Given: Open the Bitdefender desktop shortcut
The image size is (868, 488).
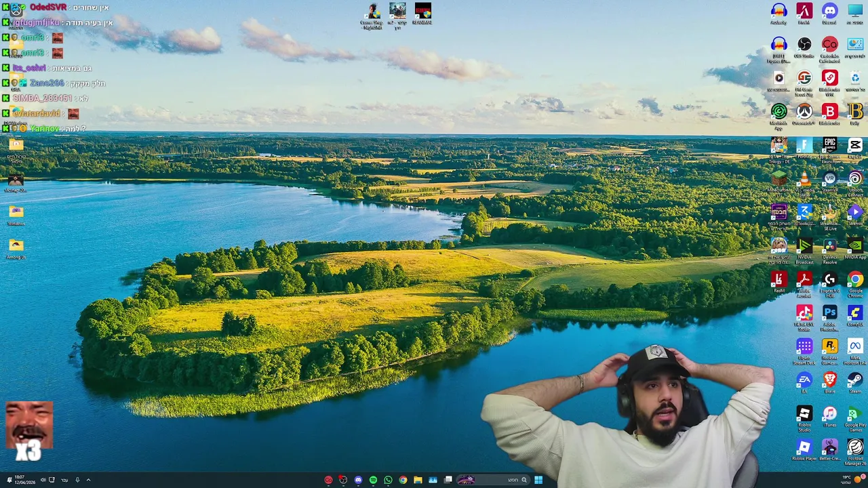Looking at the screenshot, I should 829,112.
